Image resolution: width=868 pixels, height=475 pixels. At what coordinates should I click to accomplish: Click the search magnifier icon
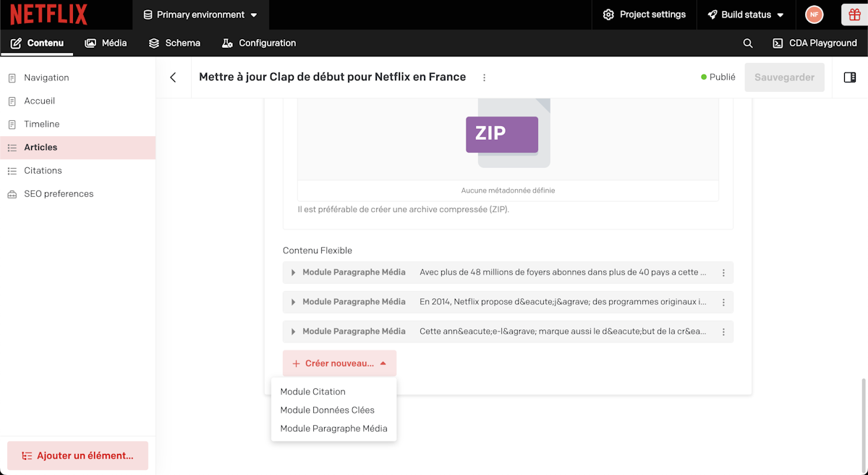tap(748, 43)
